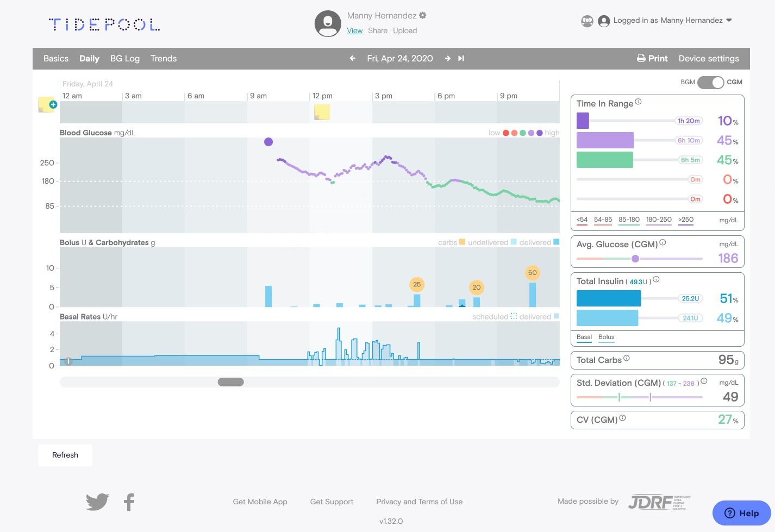The width and height of the screenshot is (775, 532).
Task: Open the Privacy and Terms of Use link
Action: point(419,502)
